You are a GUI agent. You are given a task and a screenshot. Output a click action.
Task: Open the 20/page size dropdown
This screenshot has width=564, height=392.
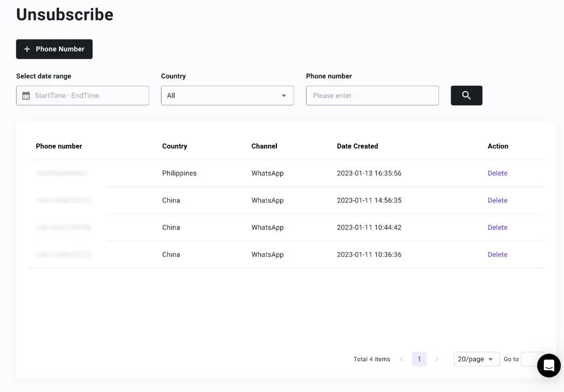(476, 359)
